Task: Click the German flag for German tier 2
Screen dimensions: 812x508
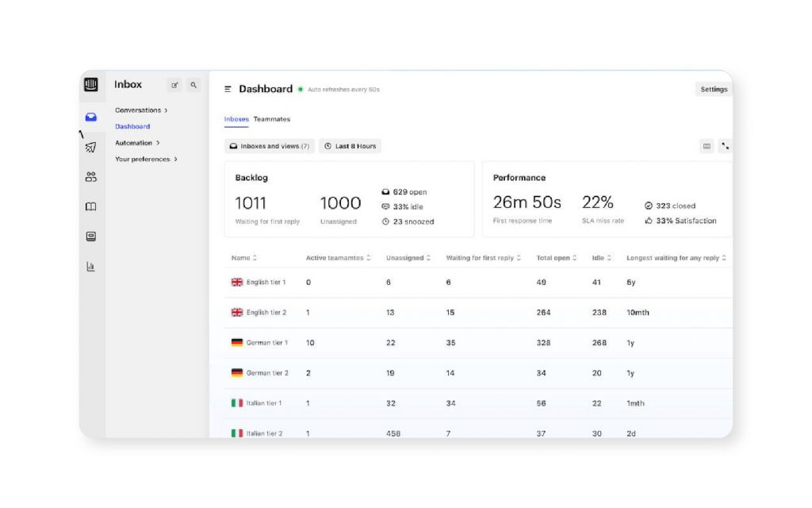Action: (236, 372)
